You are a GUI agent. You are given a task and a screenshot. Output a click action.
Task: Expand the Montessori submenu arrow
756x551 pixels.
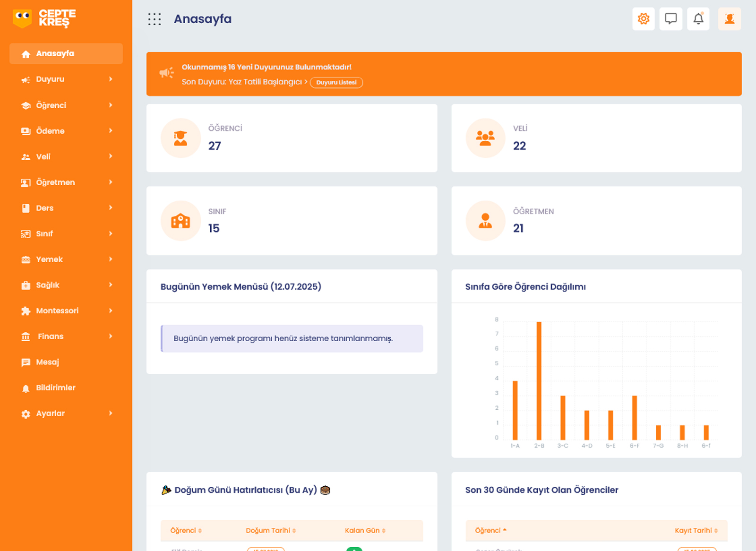click(x=111, y=310)
